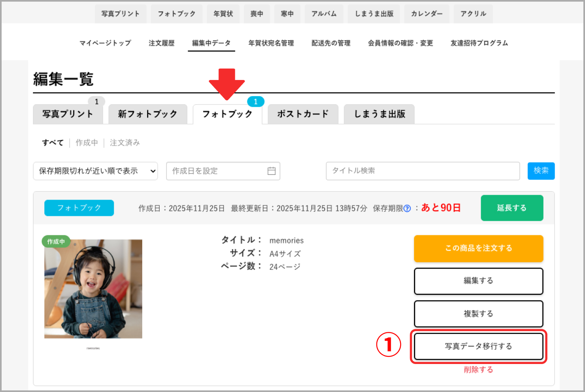The width and height of the screenshot is (585, 392).
Task: Click the 写真データ移行する button
Action: click(x=479, y=347)
